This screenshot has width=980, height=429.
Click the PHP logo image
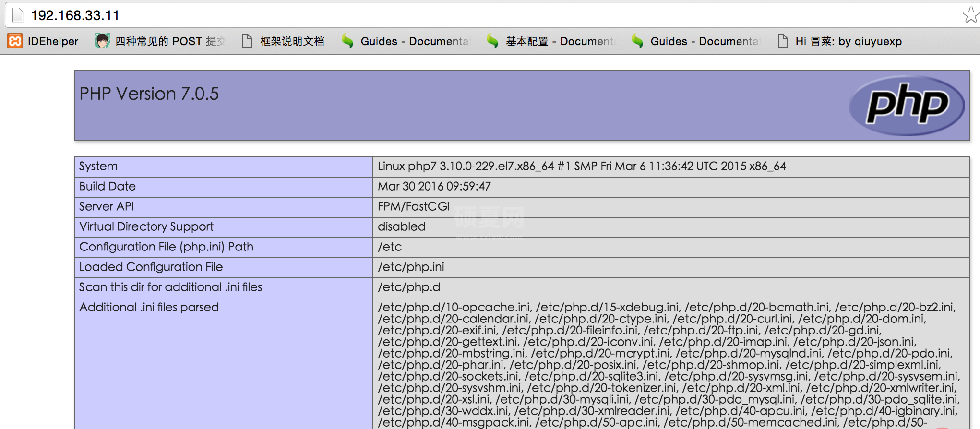coord(907,106)
